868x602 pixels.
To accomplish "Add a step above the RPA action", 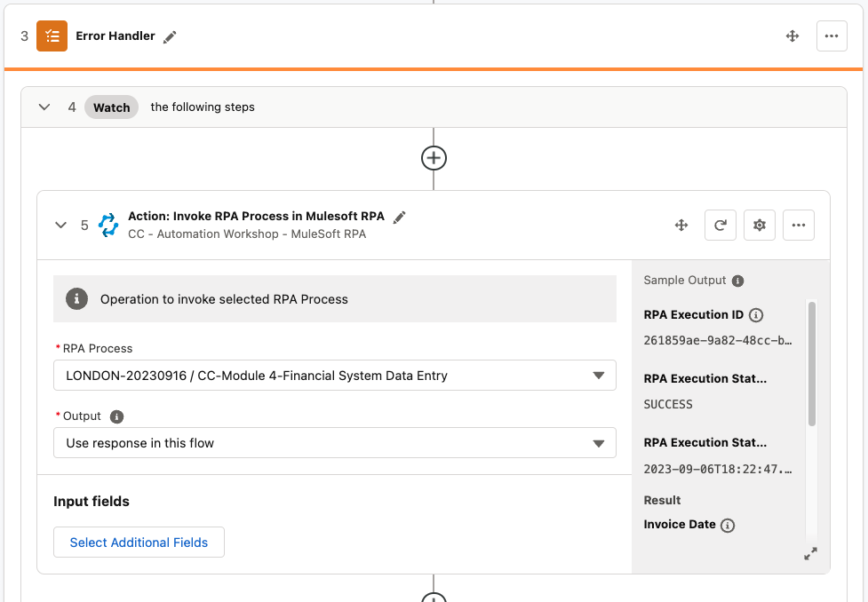I will click(x=434, y=158).
